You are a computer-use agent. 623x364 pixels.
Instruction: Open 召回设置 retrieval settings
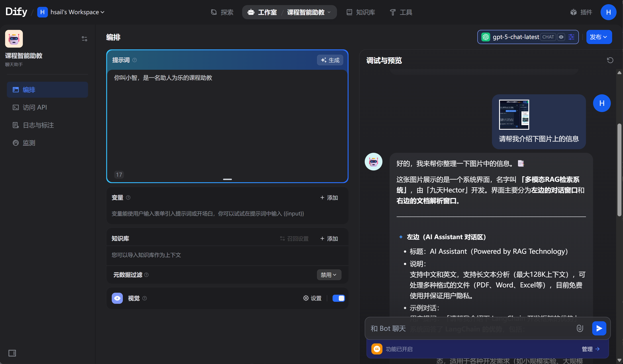294,238
